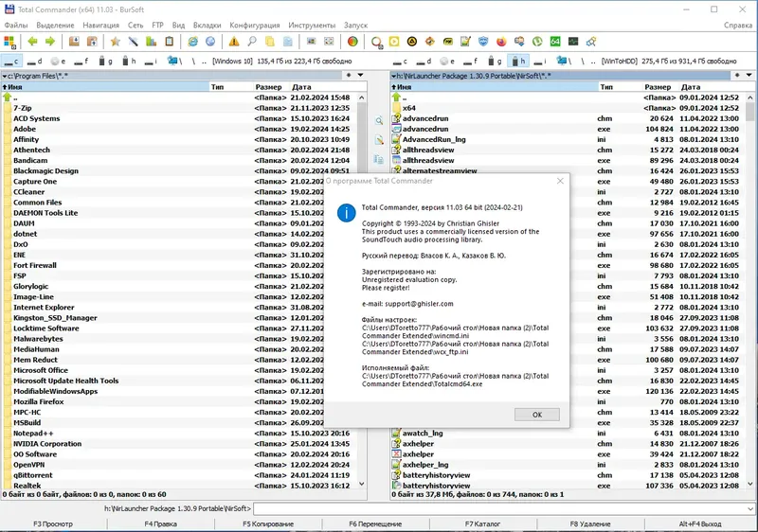Open the Навигация menu
Screen dimensions: 758x532
click(x=100, y=26)
